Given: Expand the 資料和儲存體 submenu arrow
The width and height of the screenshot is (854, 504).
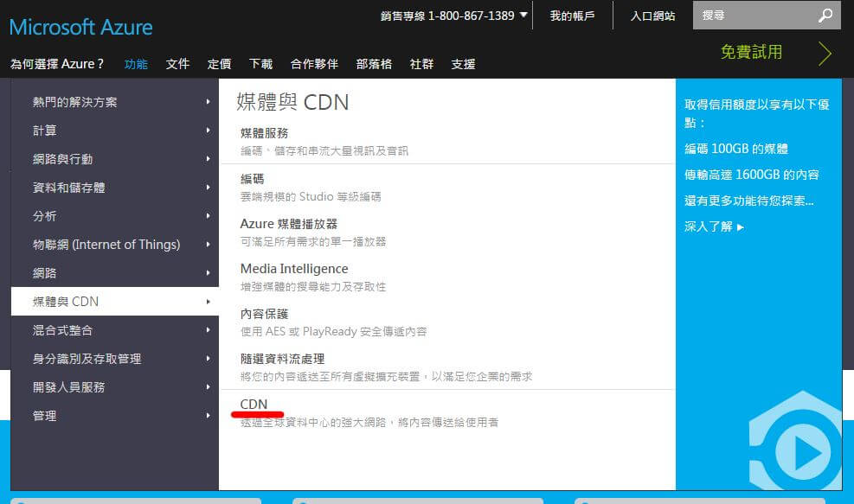Looking at the screenshot, I should [208, 188].
